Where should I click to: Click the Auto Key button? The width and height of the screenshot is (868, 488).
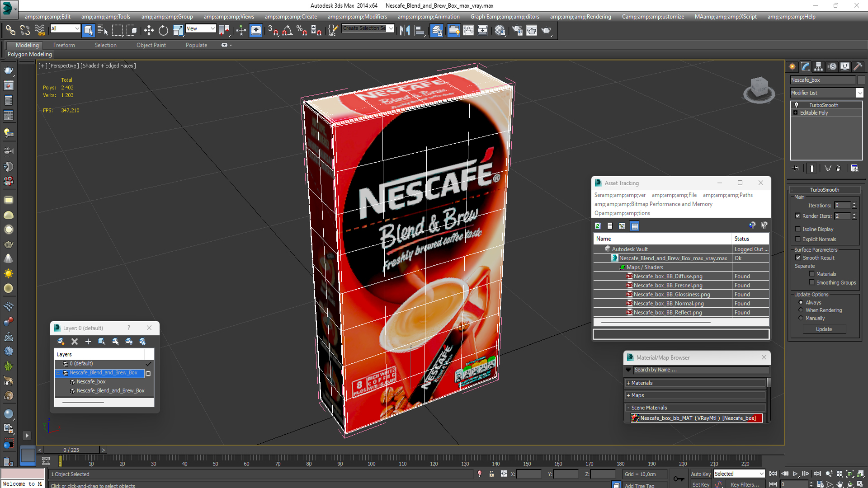pos(700,474)
